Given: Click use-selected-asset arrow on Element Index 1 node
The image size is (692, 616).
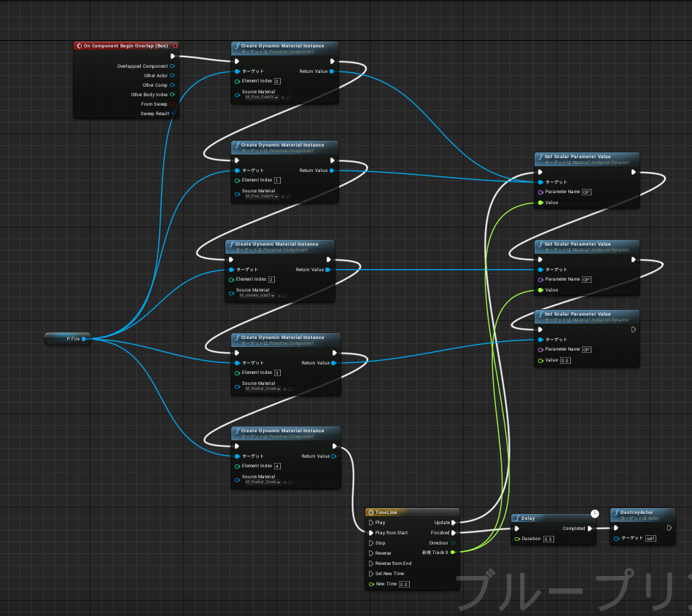Looking at the screenshot, I should tap(283, 197).
